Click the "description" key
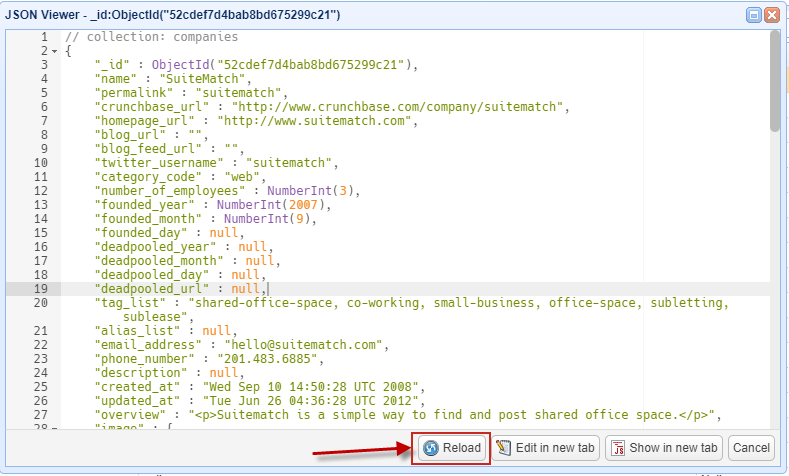Screen dimensions: 789x476 tap(140, 373)
